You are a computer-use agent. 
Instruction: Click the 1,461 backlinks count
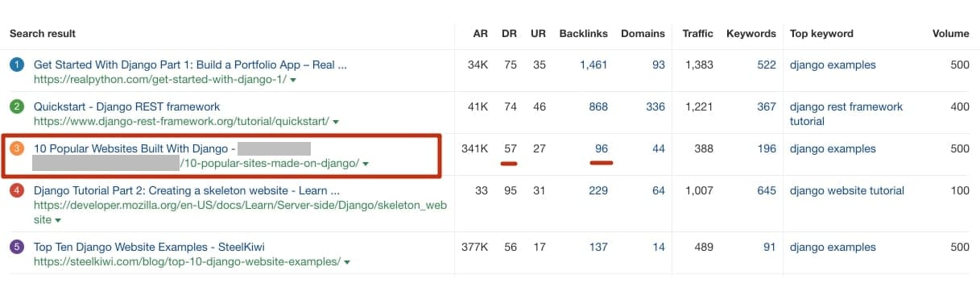[x=593, y=65]
